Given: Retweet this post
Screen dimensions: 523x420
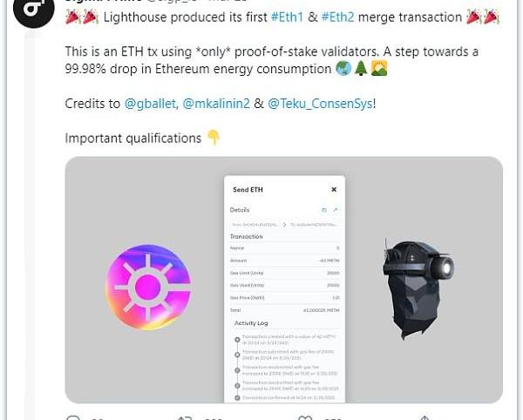Looking at the screenshot, I should click(185, 417).
